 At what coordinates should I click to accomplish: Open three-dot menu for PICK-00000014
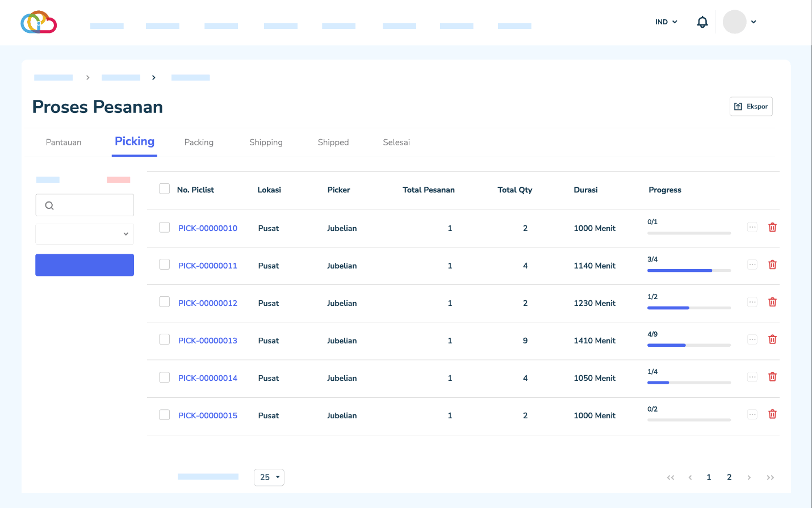tap(752, 377)
